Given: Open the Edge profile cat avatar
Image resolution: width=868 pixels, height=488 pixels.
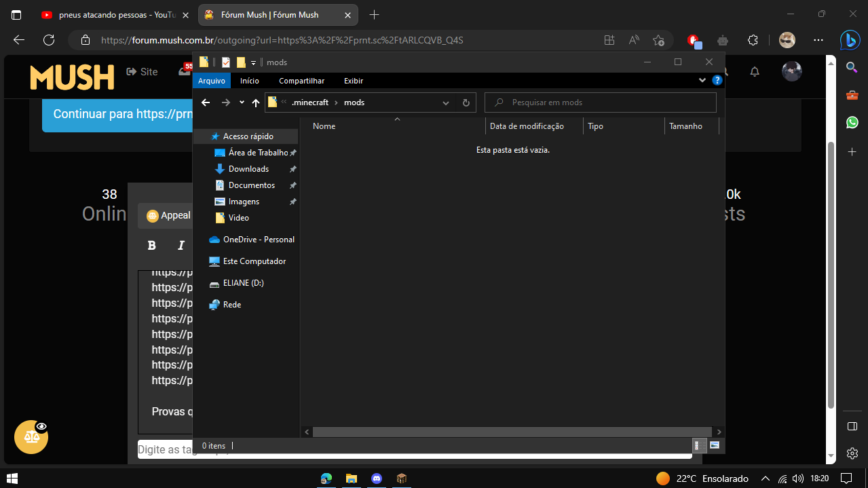Looking at the screenshot, I should coord(787,40).
